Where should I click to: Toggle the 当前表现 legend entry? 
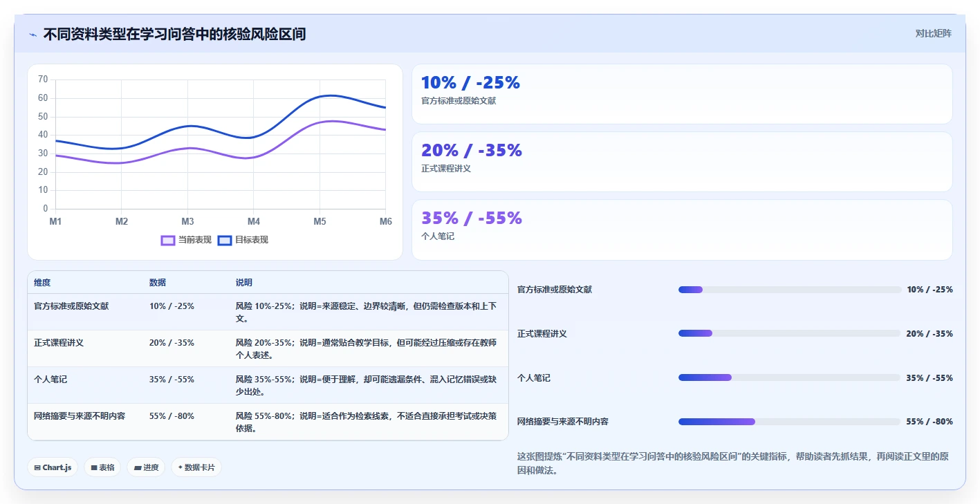tap(186, 240)
